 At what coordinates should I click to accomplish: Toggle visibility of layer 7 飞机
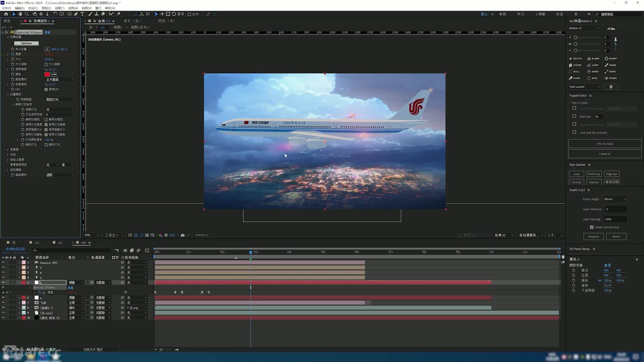[3, 303]
